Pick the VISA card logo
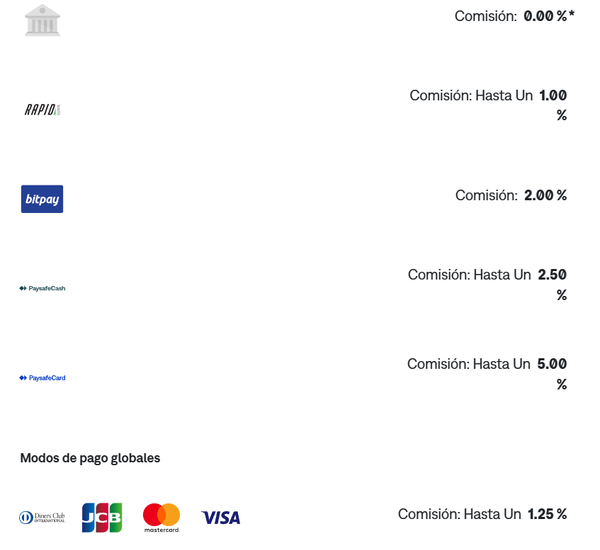The width and height of the screenshot is (600, 550). (x=221, y=517)
